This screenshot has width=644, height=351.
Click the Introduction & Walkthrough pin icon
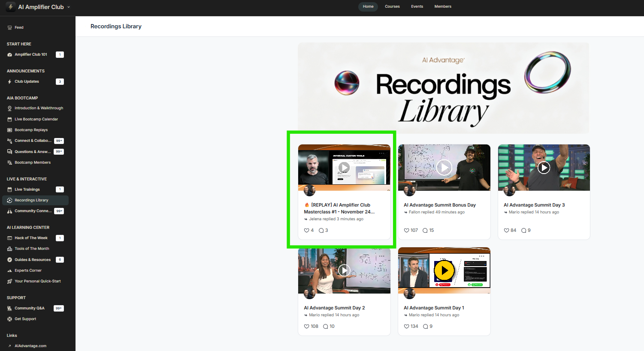[x=9, y=108]
